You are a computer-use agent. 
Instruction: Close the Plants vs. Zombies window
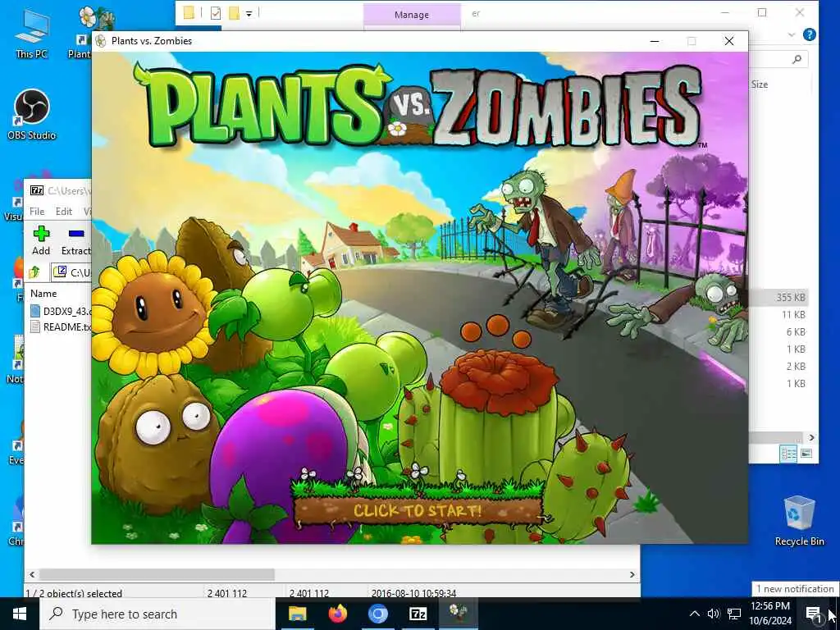pos(729,41)
